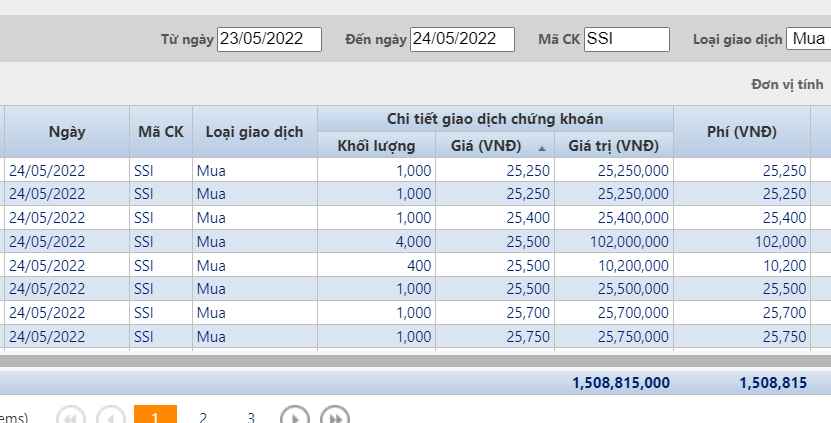Image resolution: width=831 pixels, height=423 pixels.
Task: Click the Phí (VNĐ) column header
Action: 742,131
